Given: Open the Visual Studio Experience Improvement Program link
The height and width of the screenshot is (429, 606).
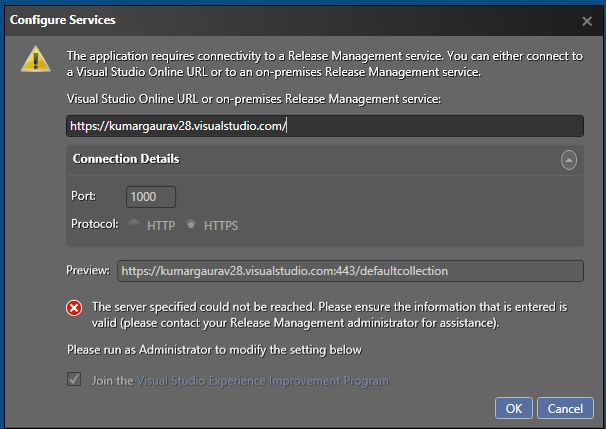Looking at the screenshot, I should tap(263, 381).
